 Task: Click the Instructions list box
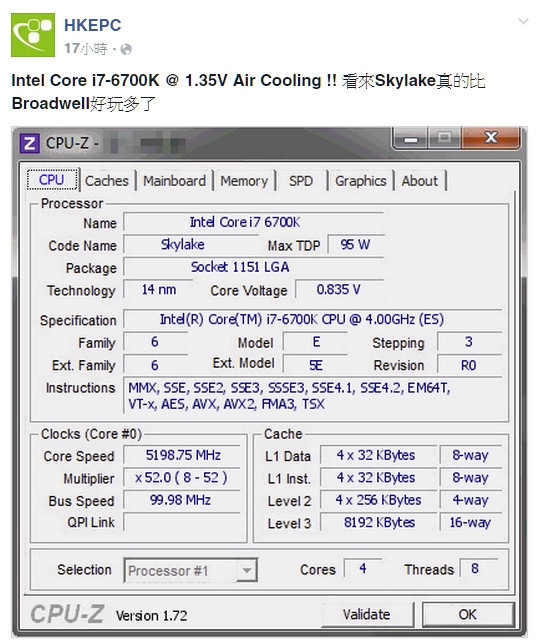[313, 396]
